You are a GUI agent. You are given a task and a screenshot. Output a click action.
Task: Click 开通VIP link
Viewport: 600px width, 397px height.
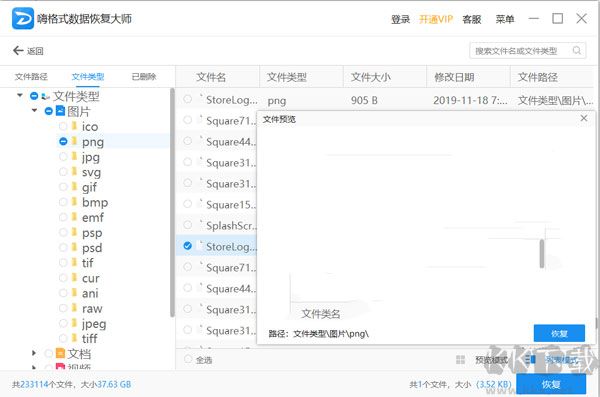coord(436,19)
